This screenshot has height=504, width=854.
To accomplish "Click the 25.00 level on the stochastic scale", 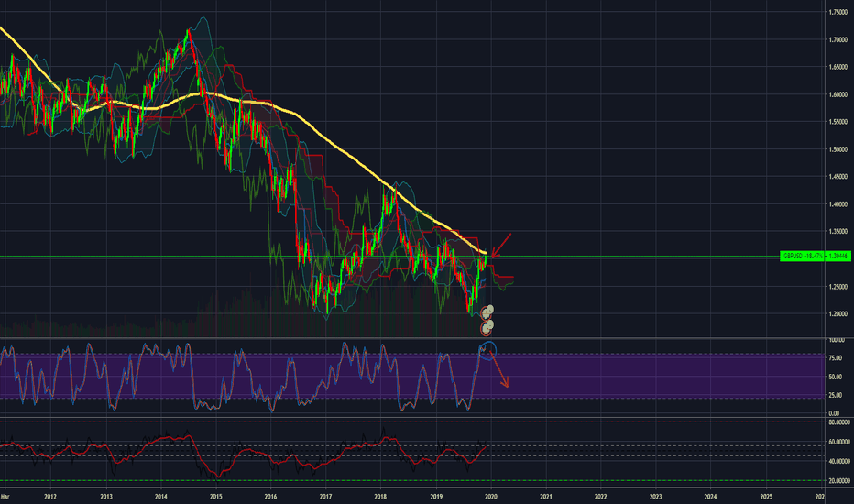I will coord(835,394).
